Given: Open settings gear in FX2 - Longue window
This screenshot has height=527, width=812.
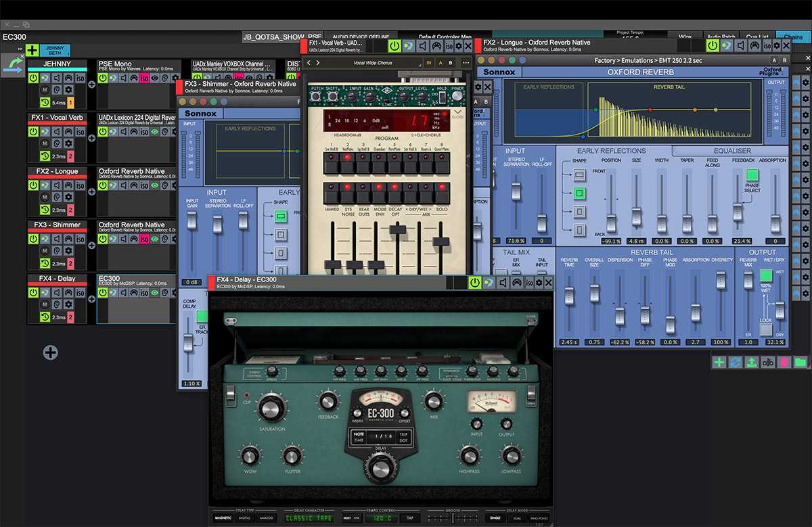Looking at the screenshot, I should pyautogui.click(x=776, y=45).
